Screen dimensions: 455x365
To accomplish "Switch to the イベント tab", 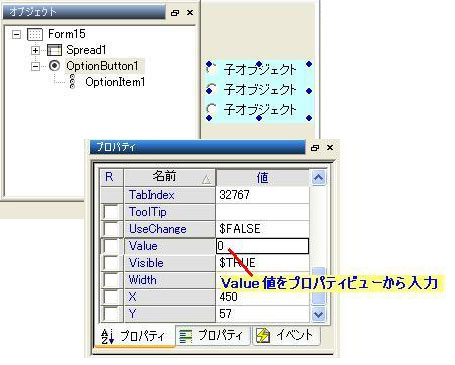I will [287, 335].
